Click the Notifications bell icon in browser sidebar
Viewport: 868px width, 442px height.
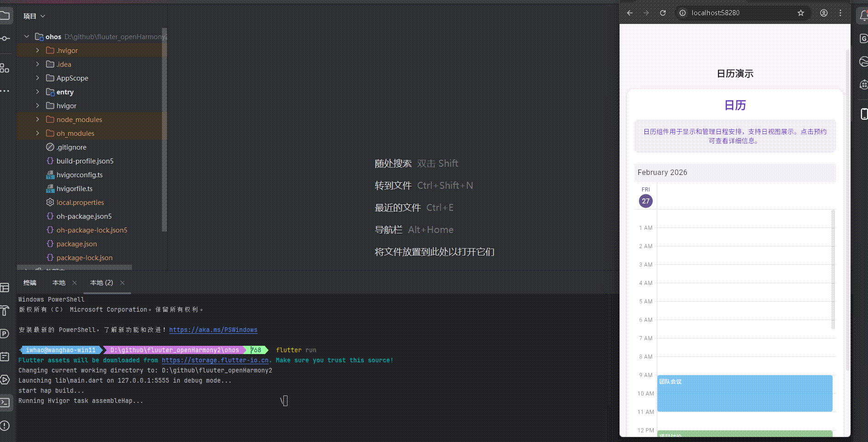864,15
